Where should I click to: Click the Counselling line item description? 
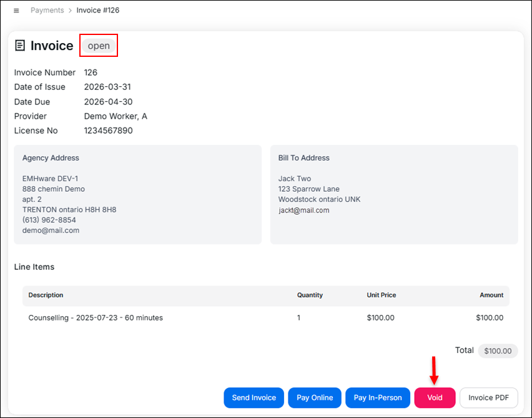96,318
